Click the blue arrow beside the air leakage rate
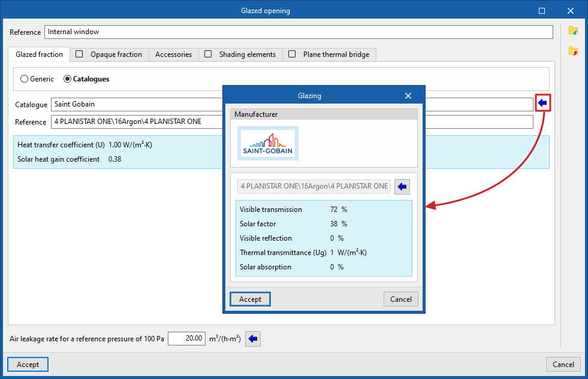 coord(253,339)
